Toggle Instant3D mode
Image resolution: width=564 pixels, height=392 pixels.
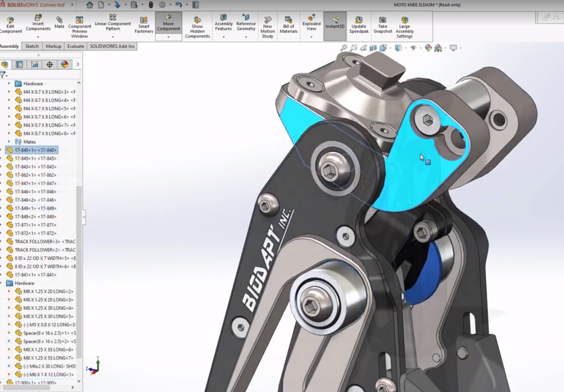click(x=336, y=24)
